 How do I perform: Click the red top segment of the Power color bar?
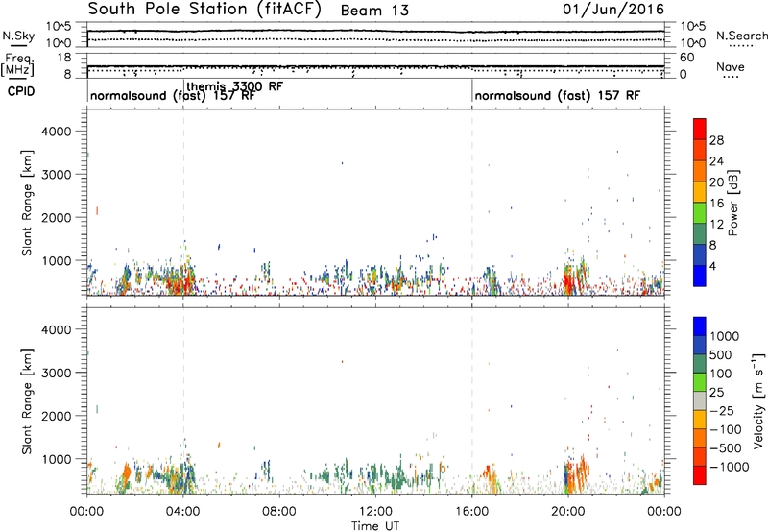(700, 129)
